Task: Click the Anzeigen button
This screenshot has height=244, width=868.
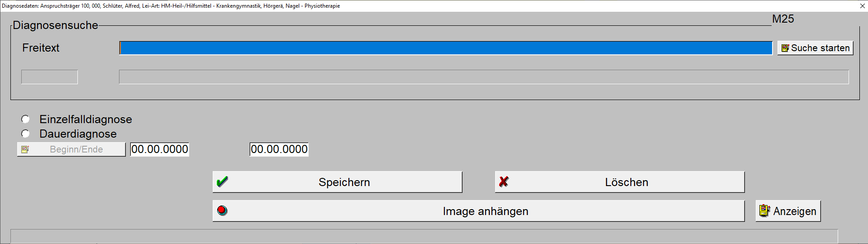Action: tap(788, 211)
